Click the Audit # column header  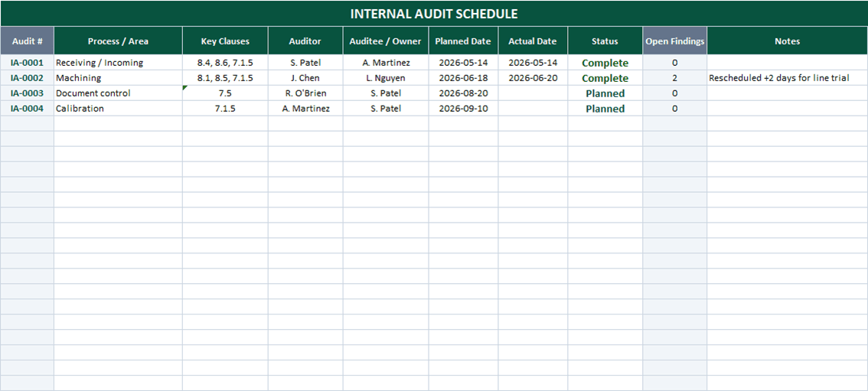pos(27,41)
